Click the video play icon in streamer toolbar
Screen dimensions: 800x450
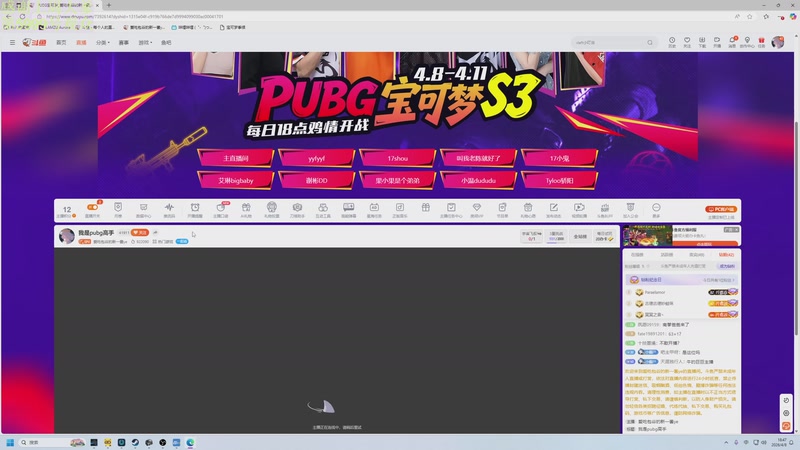click(579, 207)
